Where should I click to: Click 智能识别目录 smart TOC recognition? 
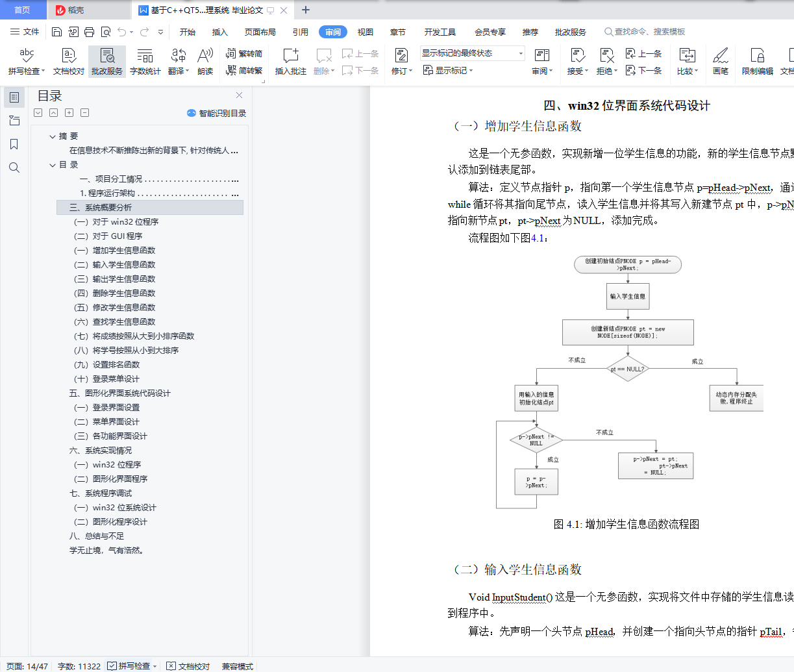216,113
